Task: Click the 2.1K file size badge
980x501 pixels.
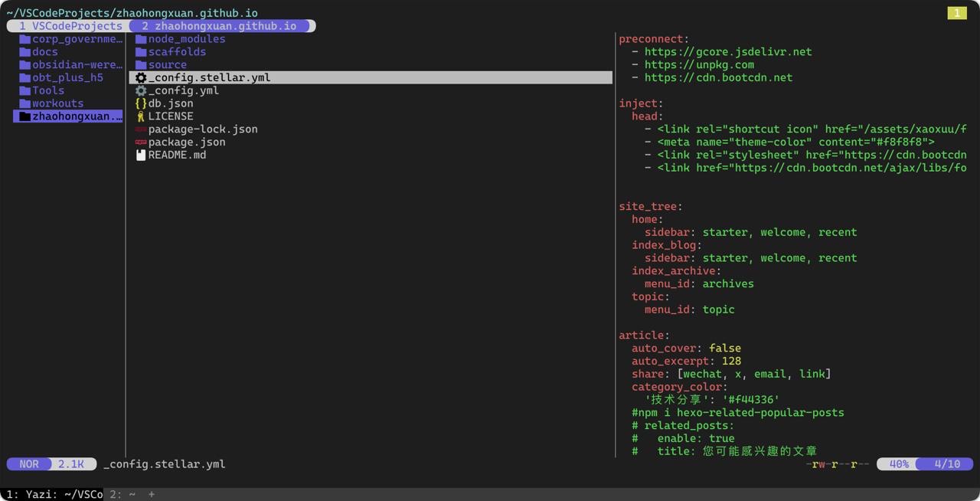Action: pyautogui.click(x=71, y=464)
